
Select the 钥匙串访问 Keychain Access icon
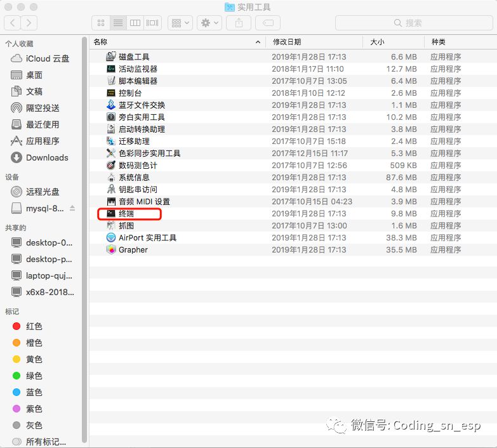(x=111, y=189)
